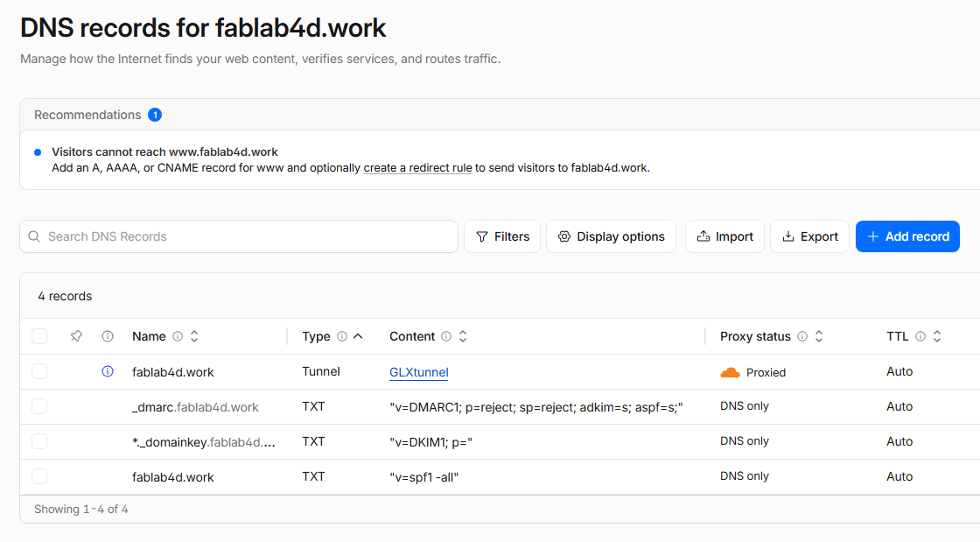
Task: Select the v=spf1 TXT record checkbox
Action: (39, 477)
